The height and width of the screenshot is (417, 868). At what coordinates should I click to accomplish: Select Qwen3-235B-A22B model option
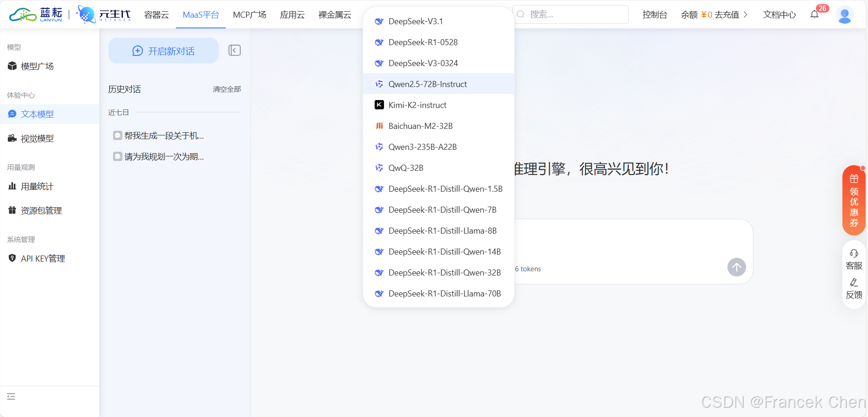point(438,147)
